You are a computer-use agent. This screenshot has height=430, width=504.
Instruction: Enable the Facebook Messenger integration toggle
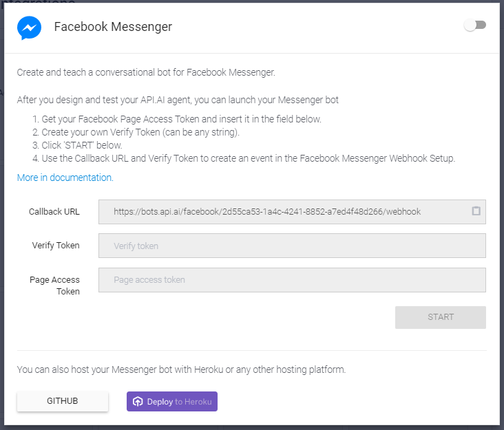475,25
